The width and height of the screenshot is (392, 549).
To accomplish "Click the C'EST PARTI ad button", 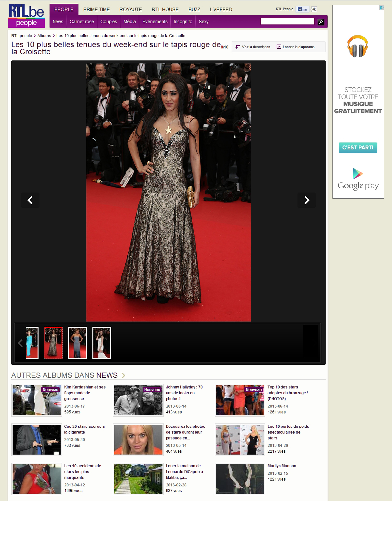I will [x=358, y=148].
